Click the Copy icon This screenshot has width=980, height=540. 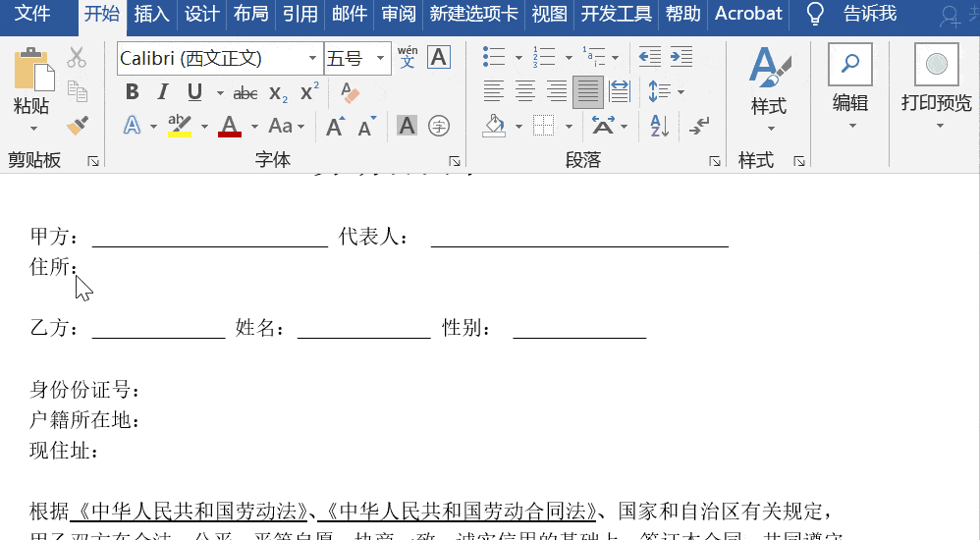(77, 91)
